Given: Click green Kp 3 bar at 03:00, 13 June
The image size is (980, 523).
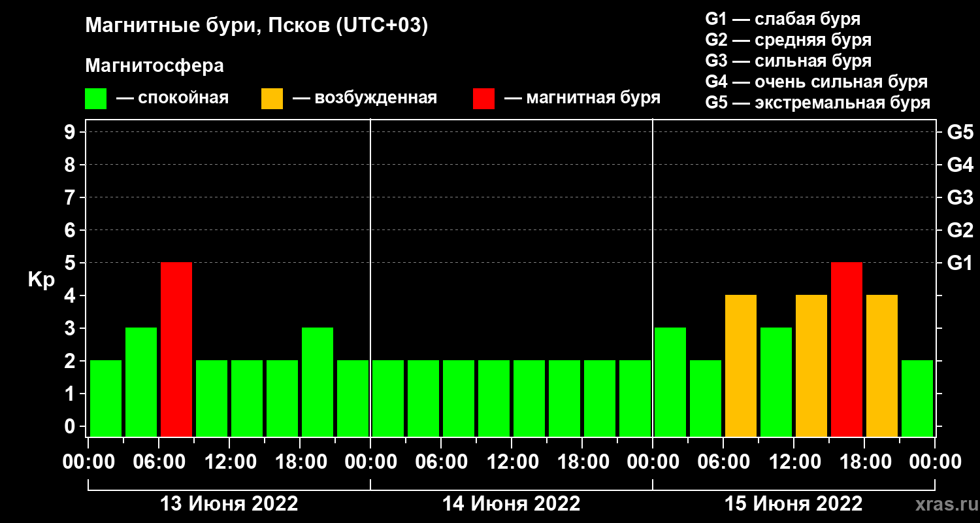Looking at the screenshot, I should (141, 382).
